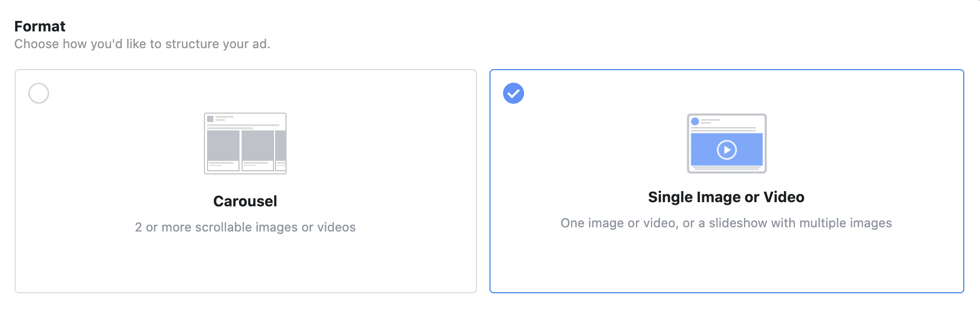Click the Carousel format illustration icon
Screen dimensions: 980x309
click(x=245, y=143)
